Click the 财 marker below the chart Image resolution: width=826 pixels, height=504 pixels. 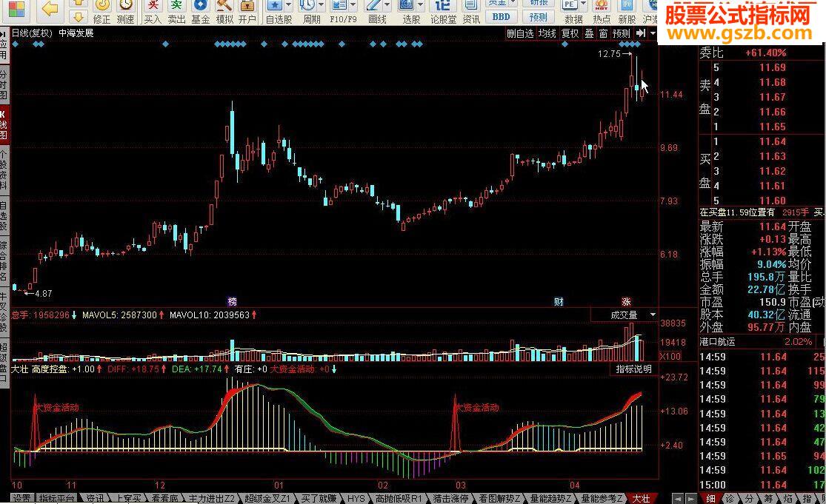[x=559, y=301]
